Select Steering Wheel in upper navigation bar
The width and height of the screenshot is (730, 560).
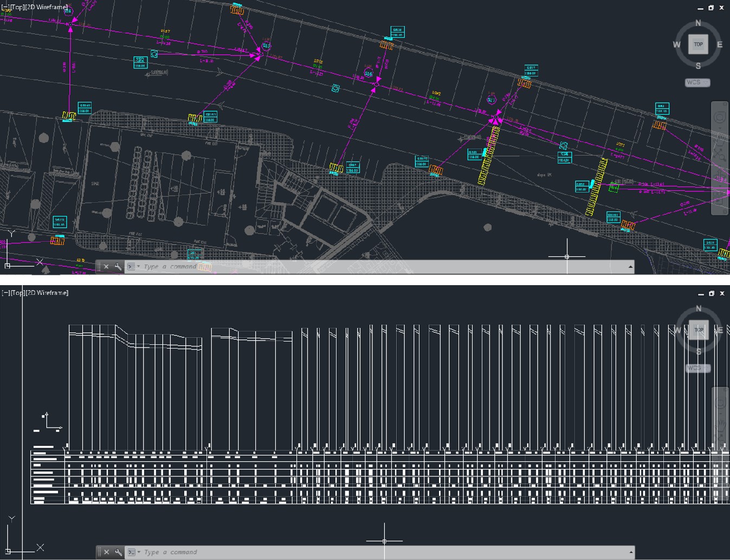pos(720,117)
